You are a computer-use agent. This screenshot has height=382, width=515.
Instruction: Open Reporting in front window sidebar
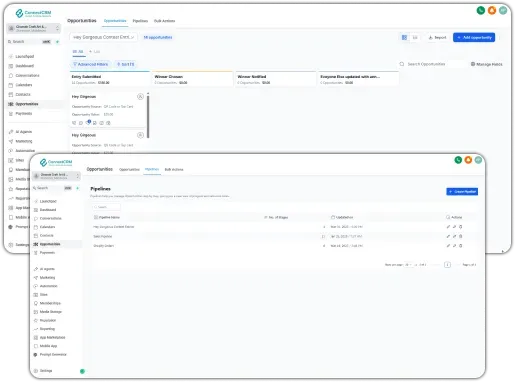pyautogui.click(x=44, y=329)
